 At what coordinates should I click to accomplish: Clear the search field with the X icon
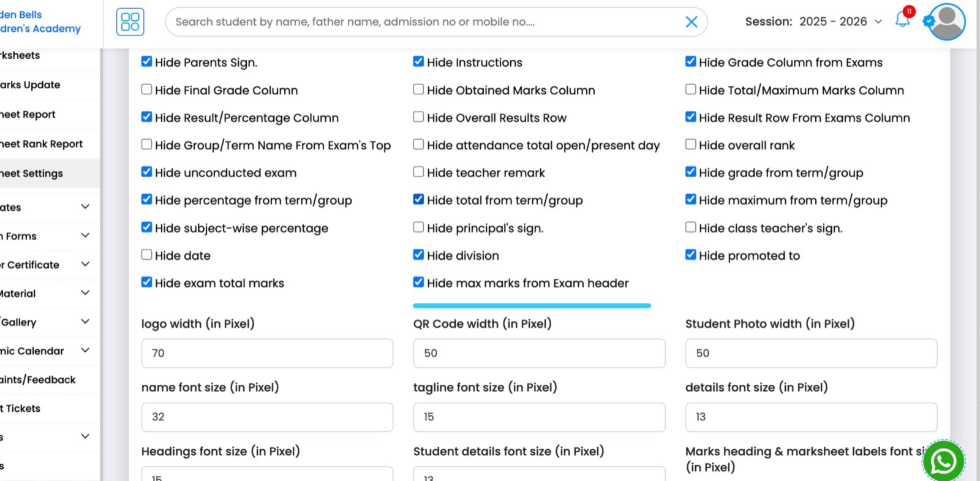692,21
